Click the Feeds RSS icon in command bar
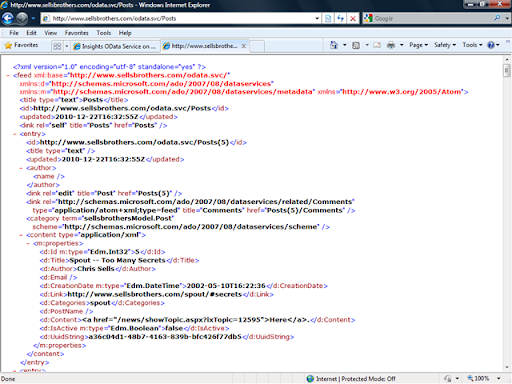512x384 pixels. pos(356,45)
